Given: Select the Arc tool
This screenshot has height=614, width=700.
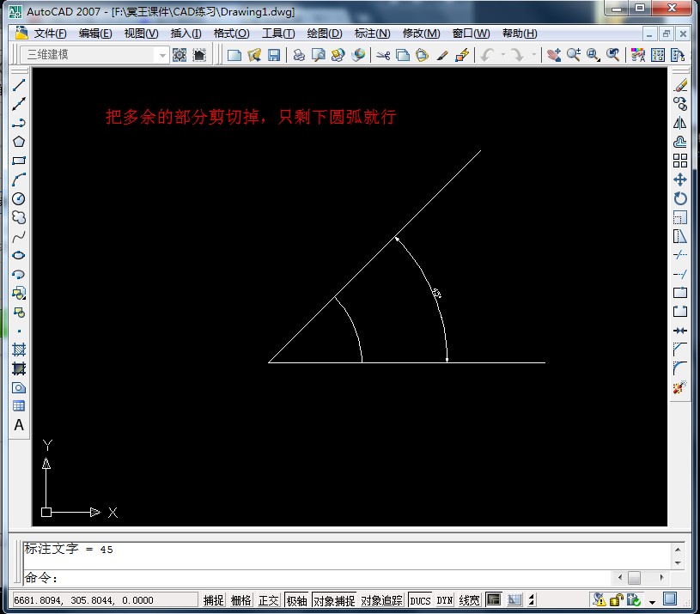Looking at the screenshot, I should point(19,179).
